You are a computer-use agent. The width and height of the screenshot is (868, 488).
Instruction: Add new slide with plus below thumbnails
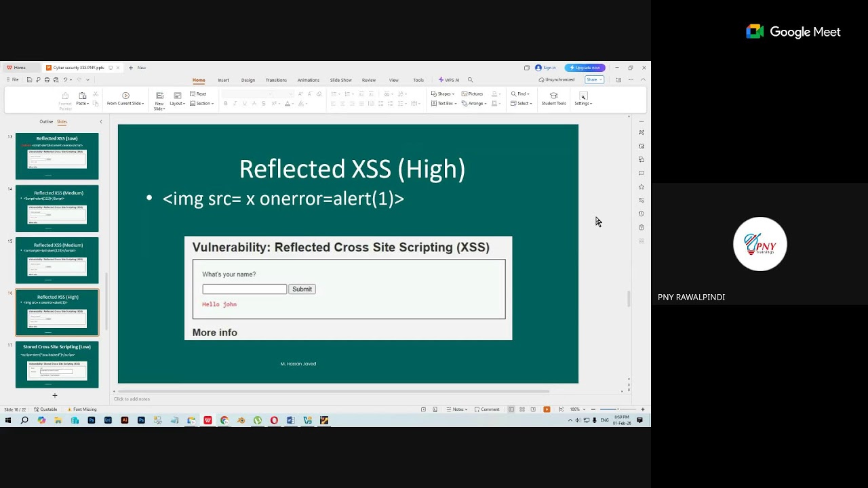(x=55, y=395)
